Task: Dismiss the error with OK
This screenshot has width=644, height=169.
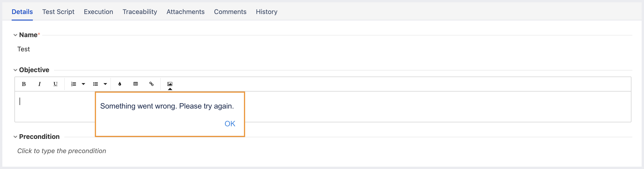Action: [230, 124]
